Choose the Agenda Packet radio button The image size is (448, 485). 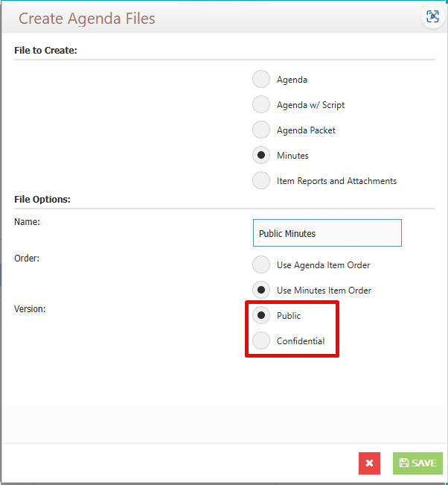point(261,130)
